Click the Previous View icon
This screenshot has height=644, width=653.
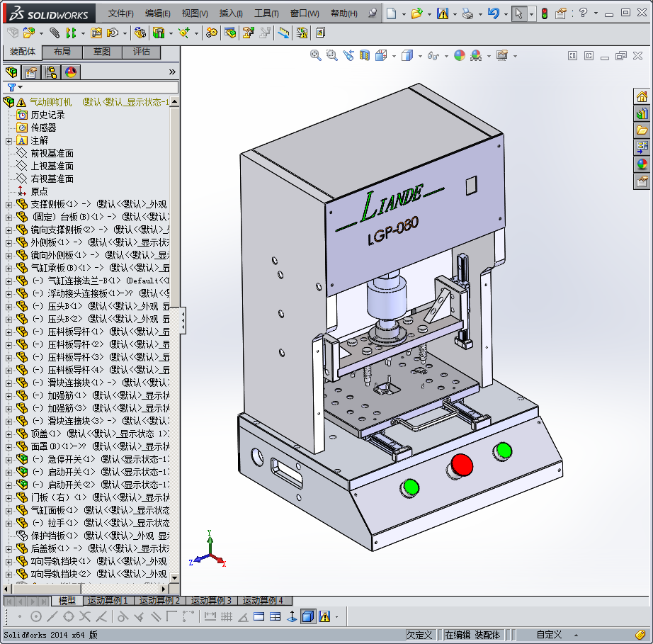[x=348, y=55]
